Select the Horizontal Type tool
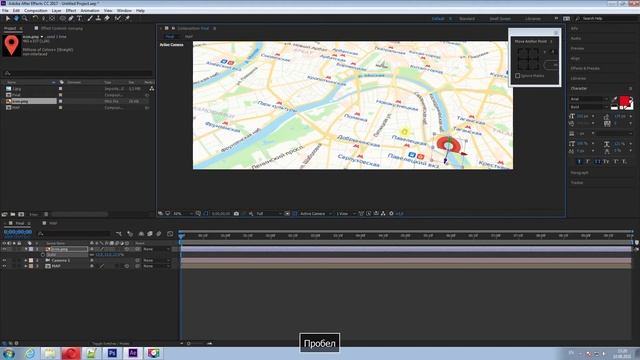This screenshot has width=640, height=360. (80, 18)
